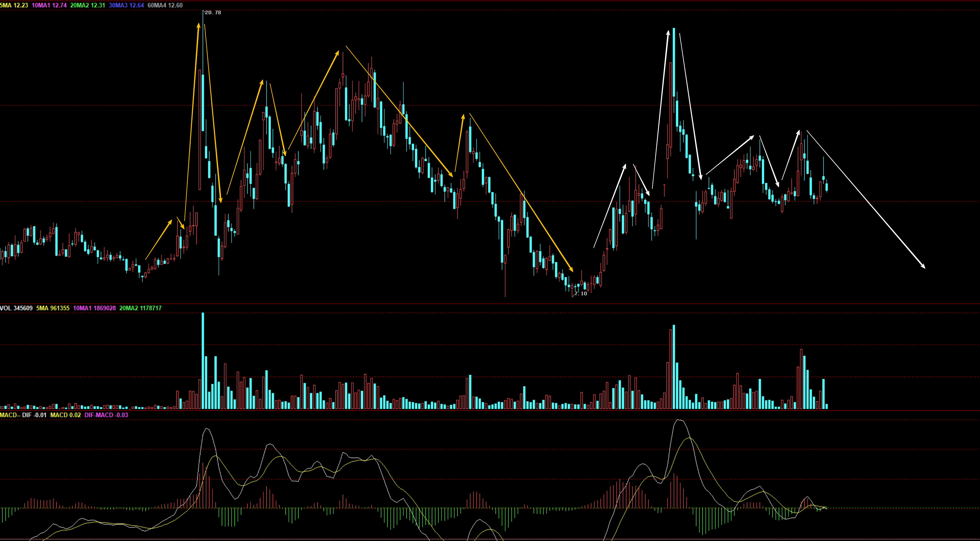Click the tallest cyan volume bar
Viewport: 980px width, 541px height.
point(203,360)
